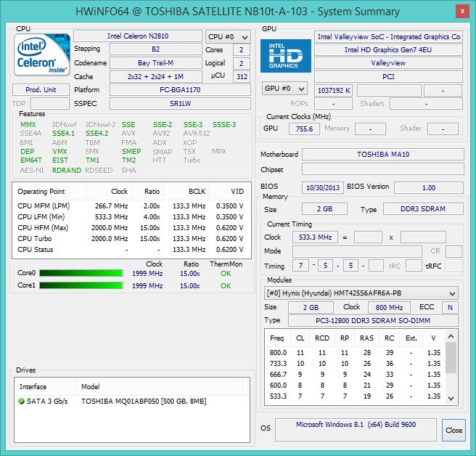Click the Close button
Screen dimensions: 476x456
[454, 430]
